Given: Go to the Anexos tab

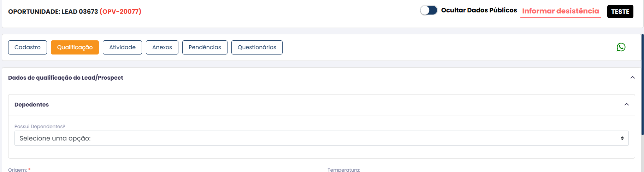Looking at the screenshot, I should click(x=162, y=47).
